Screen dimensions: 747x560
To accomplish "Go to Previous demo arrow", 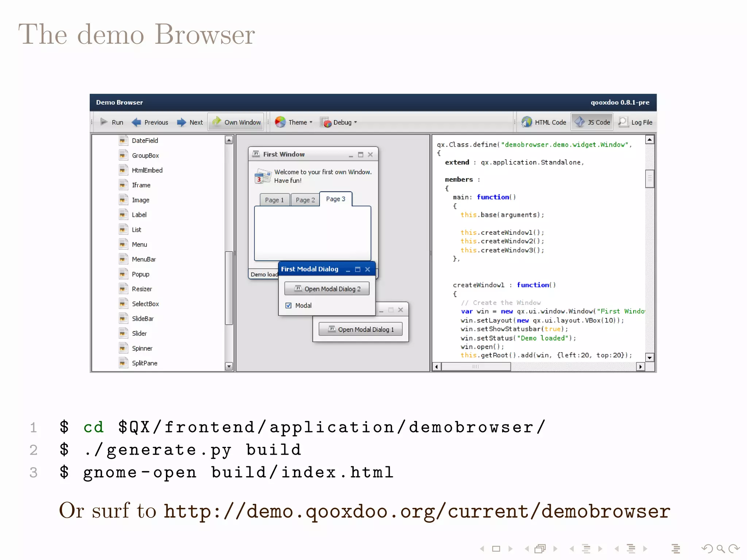I will 136,122.
